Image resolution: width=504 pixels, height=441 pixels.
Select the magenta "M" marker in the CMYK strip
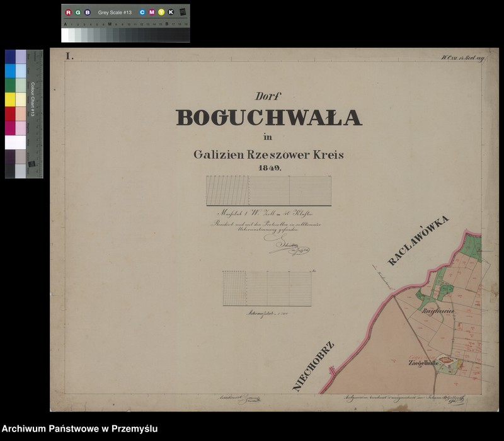click(153, 11)
